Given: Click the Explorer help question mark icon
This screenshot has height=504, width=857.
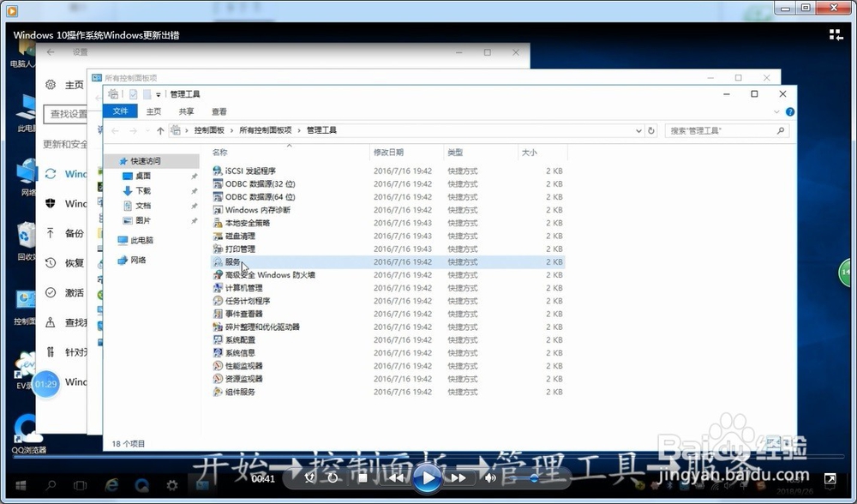Looking at the screenshot, I should pyautogui.click(x=790, y=112).
